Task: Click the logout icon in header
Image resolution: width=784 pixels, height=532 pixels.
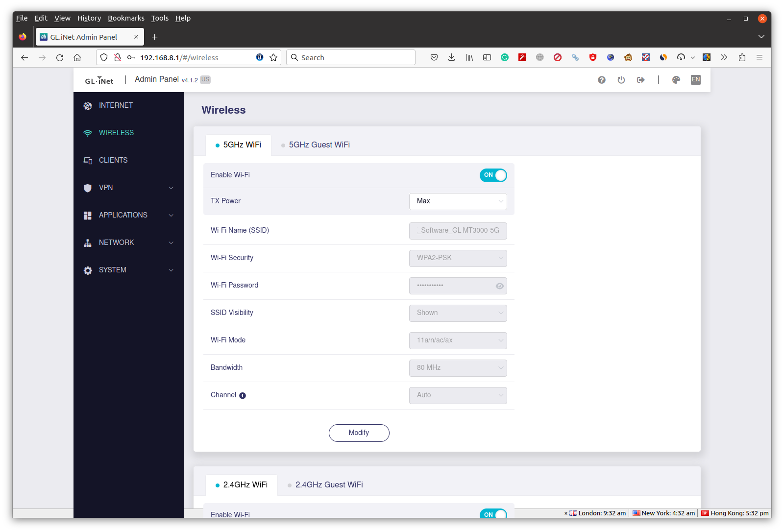Action: click(x=640, y=80)
